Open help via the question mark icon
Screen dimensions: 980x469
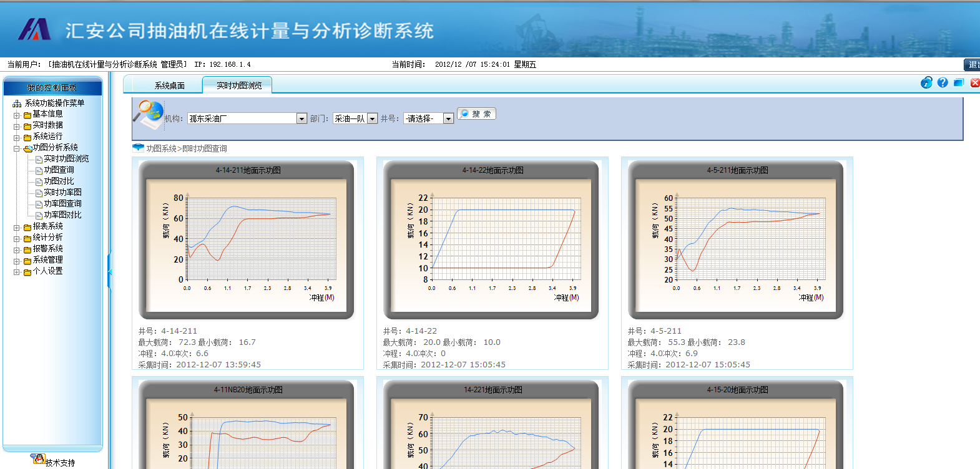click(943, 83)
